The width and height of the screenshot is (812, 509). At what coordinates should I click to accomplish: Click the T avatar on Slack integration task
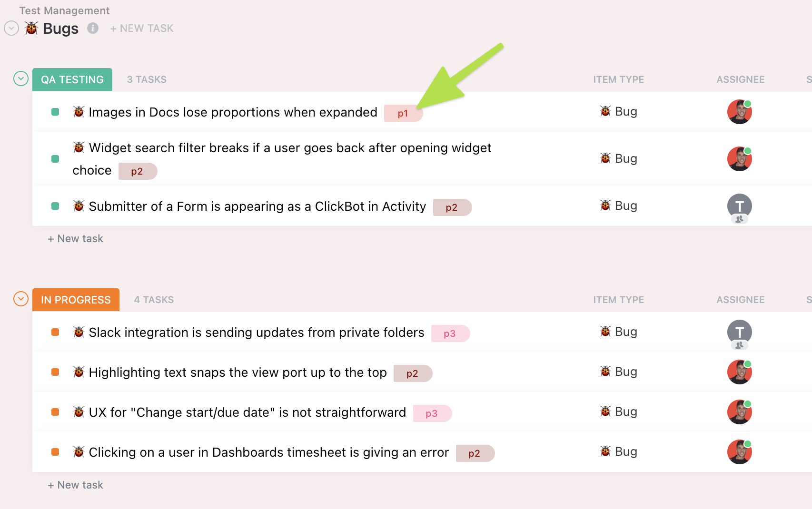(739, 332)
